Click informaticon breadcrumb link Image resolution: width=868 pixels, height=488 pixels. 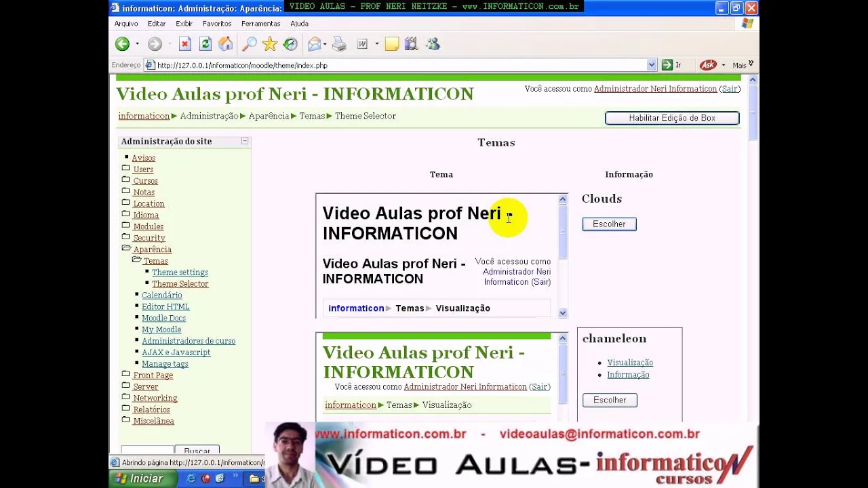(x=144, y=116)
